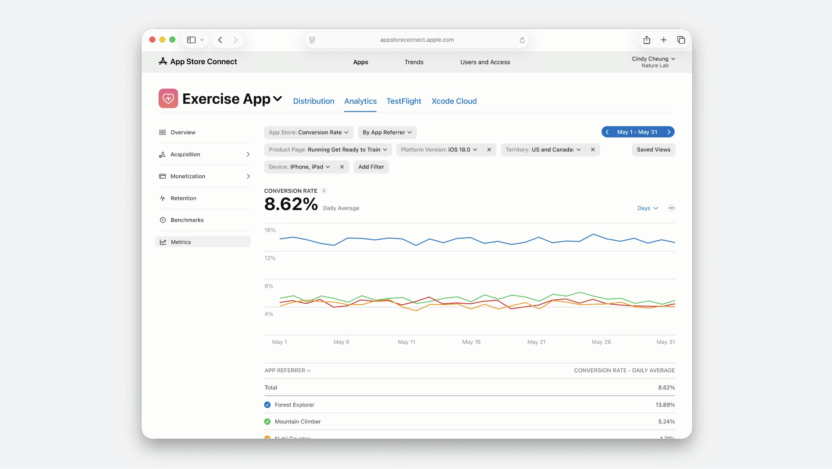
Task: Toggle the Mountain Climber series checkbox
Action: [267, 422]
